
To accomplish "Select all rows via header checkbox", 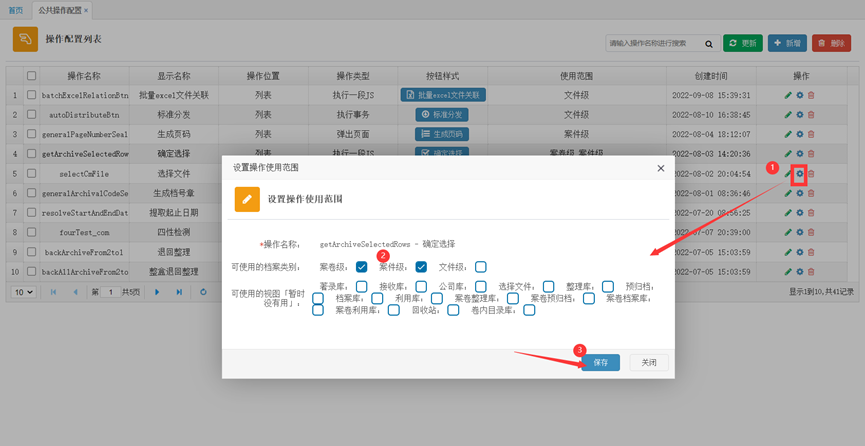I will [31, 76].
